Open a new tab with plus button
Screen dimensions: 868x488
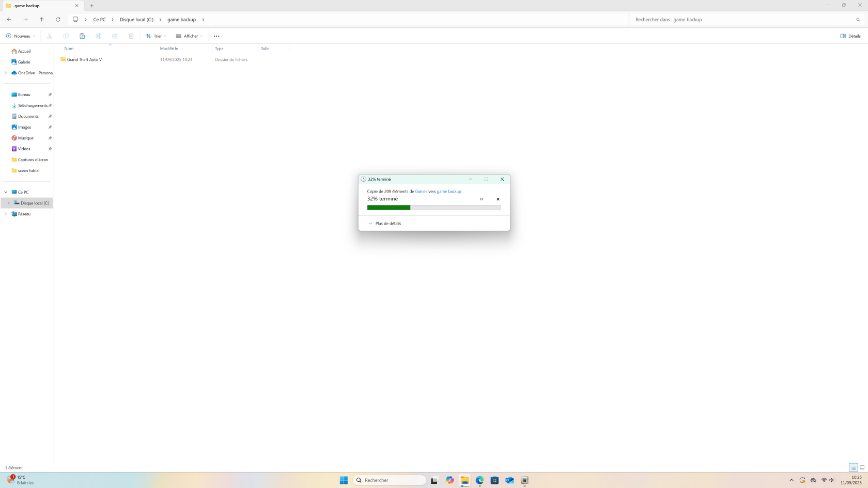[x=92, y=6]
